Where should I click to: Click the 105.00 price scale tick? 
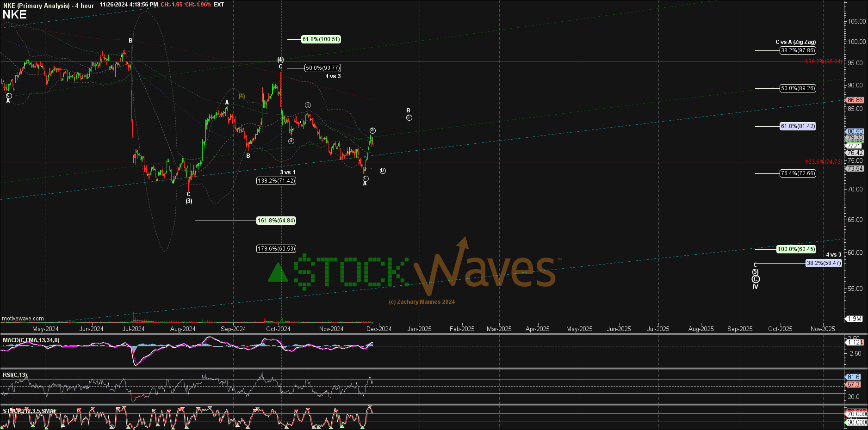click(x=856, y=21)
